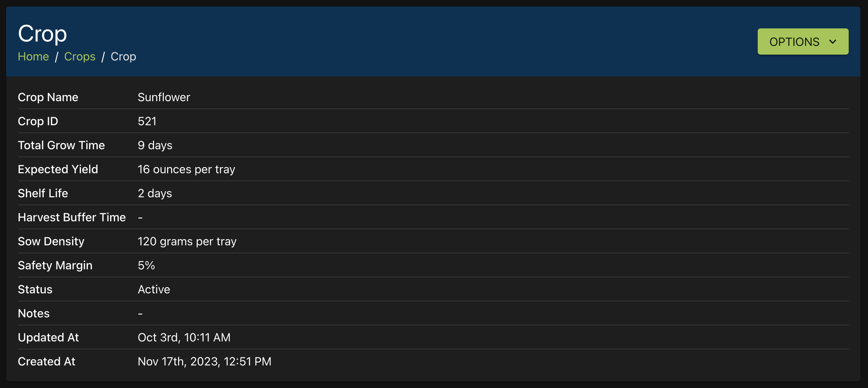The image size is (868, 388).
Task: Click the Sow Density label
Action: click(51, 241)
